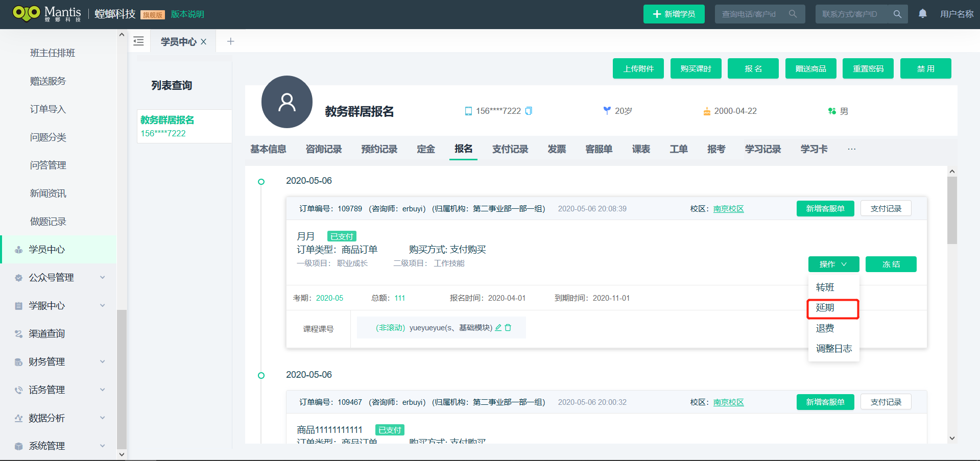The width and height of the screenshot is (980, 461).
Task: Expand 话务管理 menu chevron
Action: pos(102,390)
